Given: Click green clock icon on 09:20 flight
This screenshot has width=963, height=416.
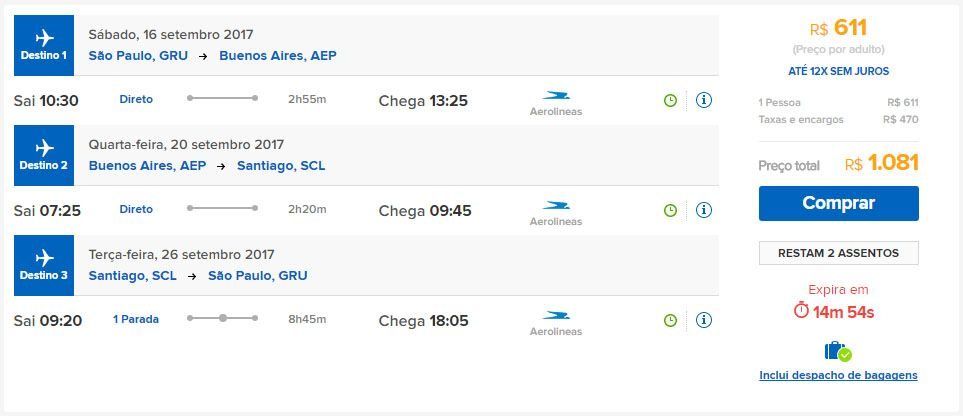Looking at the screenshot, I should [x=671, y=320].
